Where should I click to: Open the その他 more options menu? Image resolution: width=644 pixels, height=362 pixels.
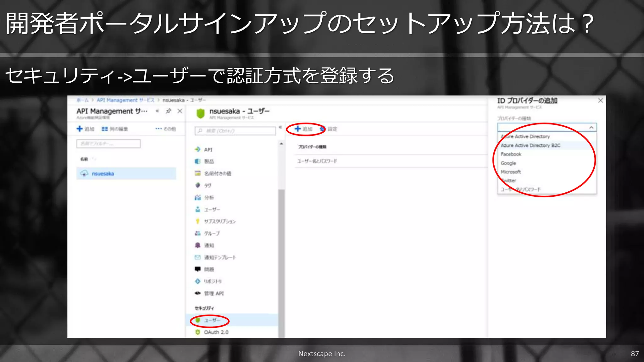165,129
